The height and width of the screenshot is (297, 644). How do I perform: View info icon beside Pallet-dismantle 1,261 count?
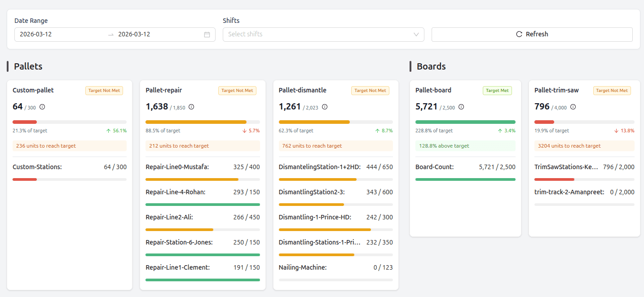click(324, 107)
